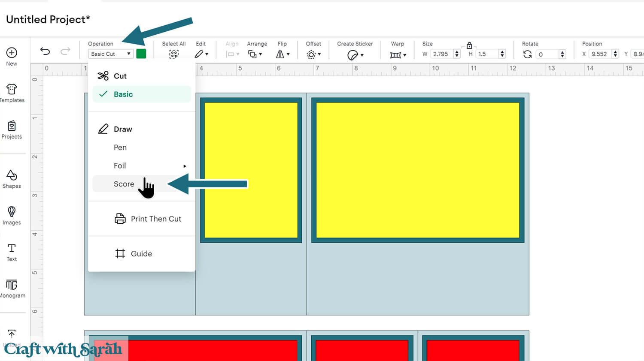This screenshot has height=361, width=644.
Task: Open the Edit pencil menu
Action: pyautogui.click(x=201, y=54)
